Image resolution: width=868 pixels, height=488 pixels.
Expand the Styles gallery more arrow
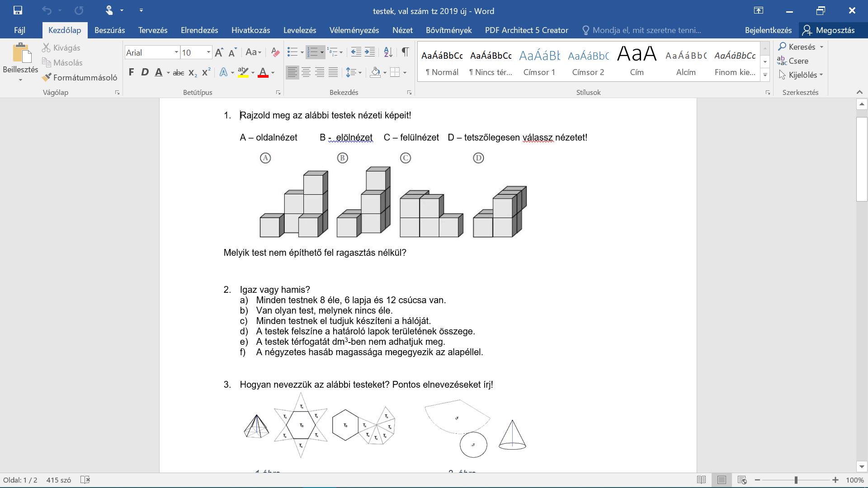point(765,75)
